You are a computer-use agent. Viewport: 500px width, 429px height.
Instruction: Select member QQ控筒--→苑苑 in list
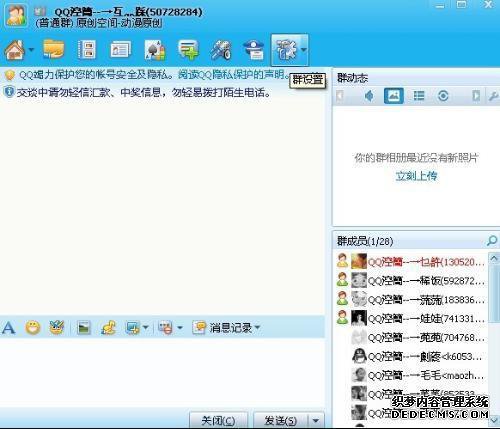click(x=411, y=338)
